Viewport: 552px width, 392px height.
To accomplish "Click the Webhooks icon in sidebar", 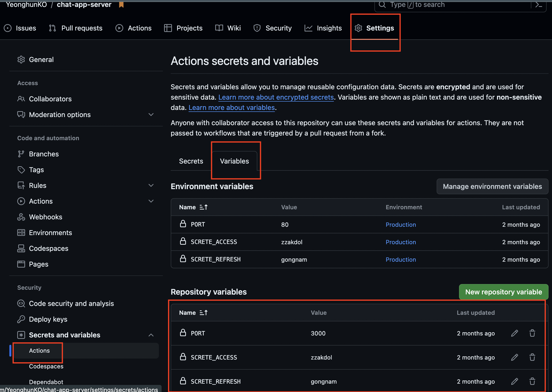I will pos(21,217).
